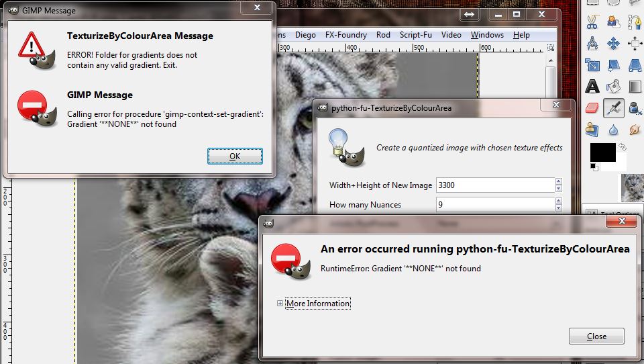Select the Bucket Fill tool
Viewport: 644px width, 364px height.
[613, 87]
